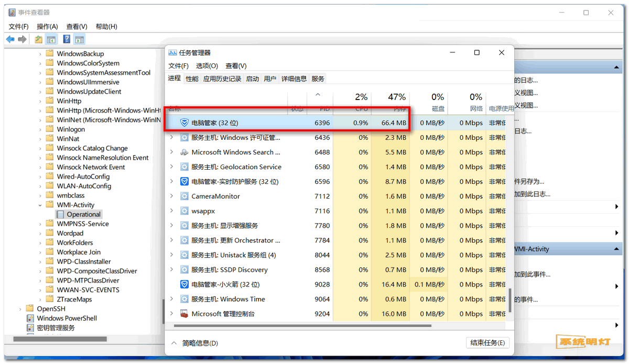Click the blue help icon in Event Viewer toolbar
629x364 pixels.
67,39
